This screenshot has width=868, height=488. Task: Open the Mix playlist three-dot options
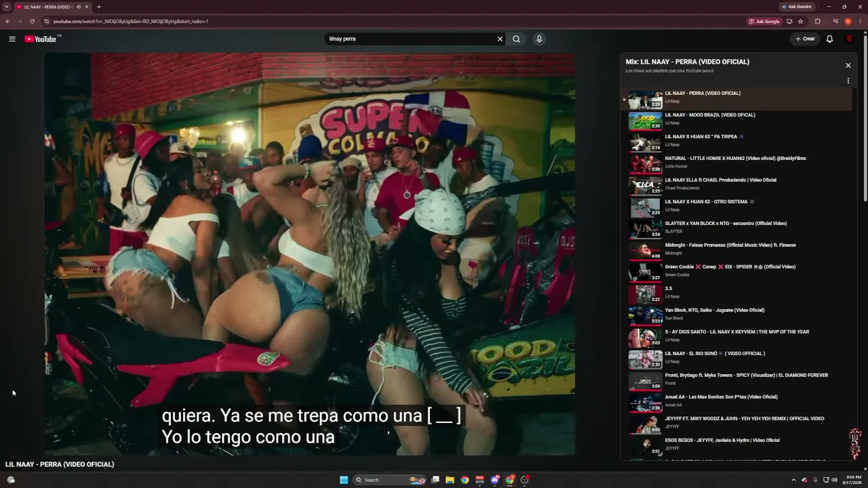(848, 81)
